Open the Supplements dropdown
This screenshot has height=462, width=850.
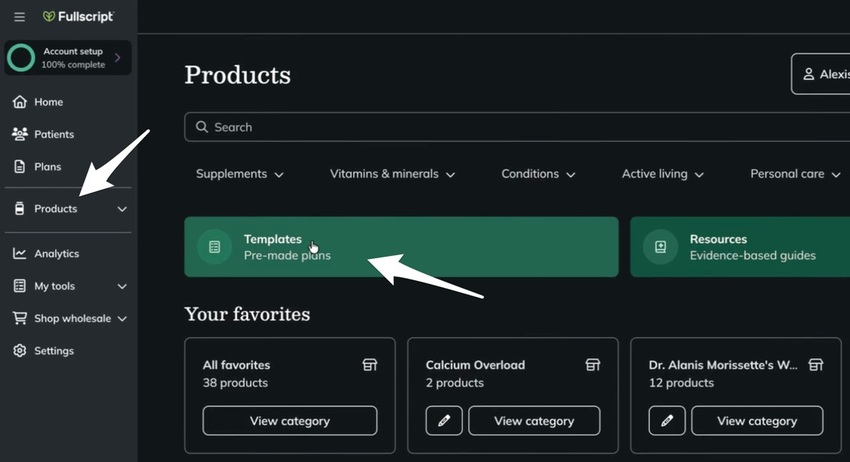coord(240,174)
